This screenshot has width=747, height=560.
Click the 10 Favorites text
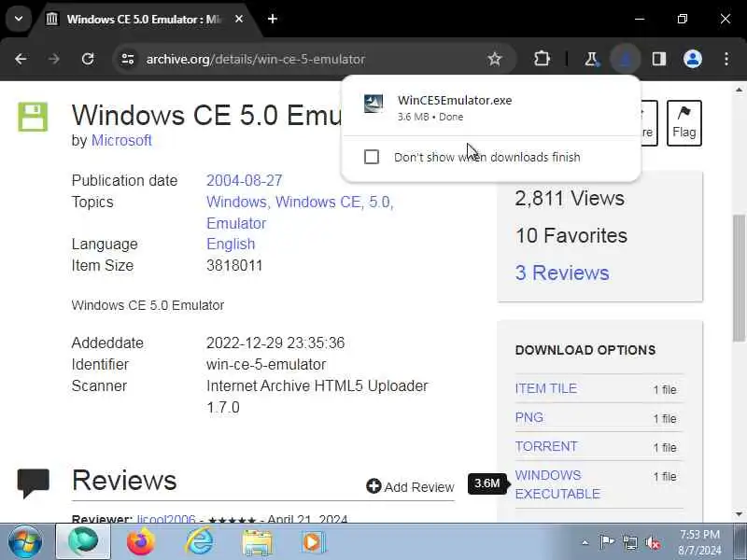(x=571, y=236)
